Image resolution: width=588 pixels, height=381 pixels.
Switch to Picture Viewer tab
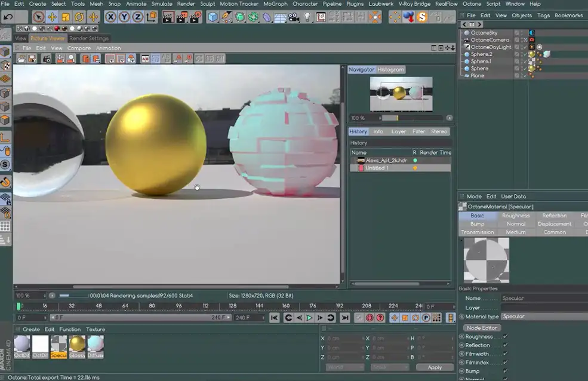pyautogui.click(x=47, y=38)
